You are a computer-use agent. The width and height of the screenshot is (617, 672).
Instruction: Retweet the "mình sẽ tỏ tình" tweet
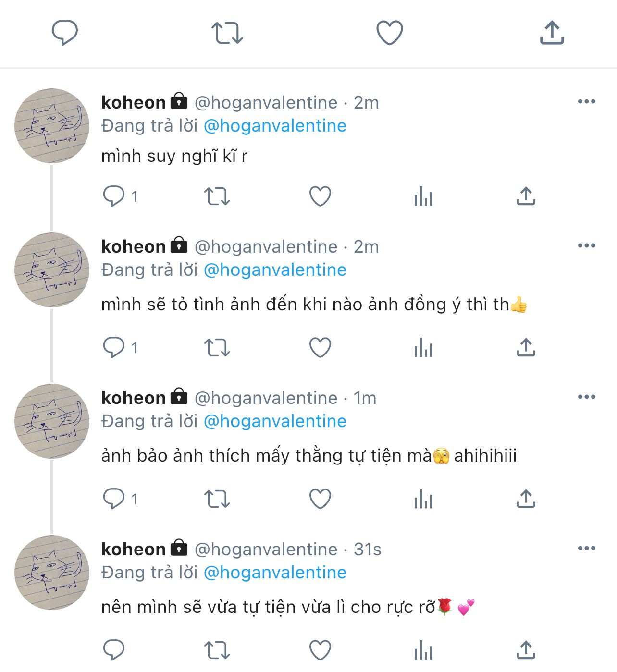tap(217, 348)
